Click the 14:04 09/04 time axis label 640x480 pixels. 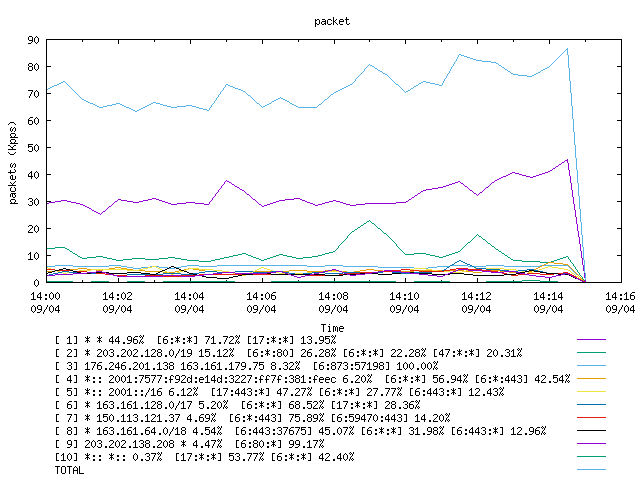point(189,302)
